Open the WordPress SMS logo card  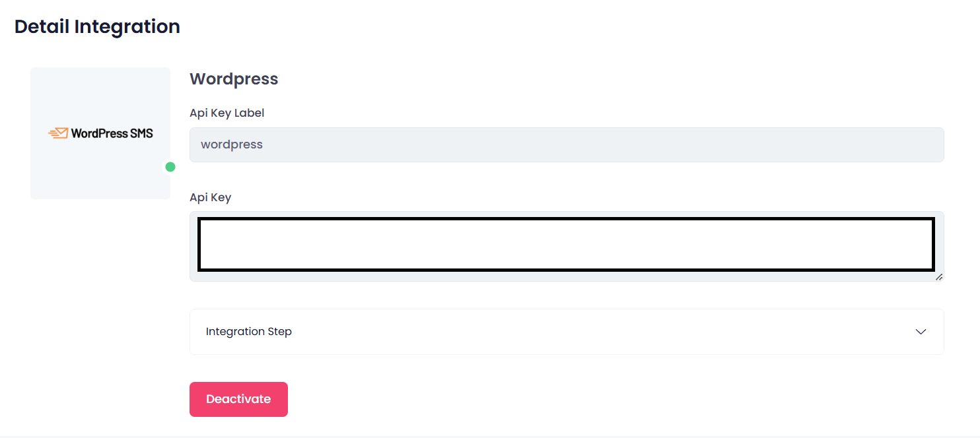[x=100, y=133]
